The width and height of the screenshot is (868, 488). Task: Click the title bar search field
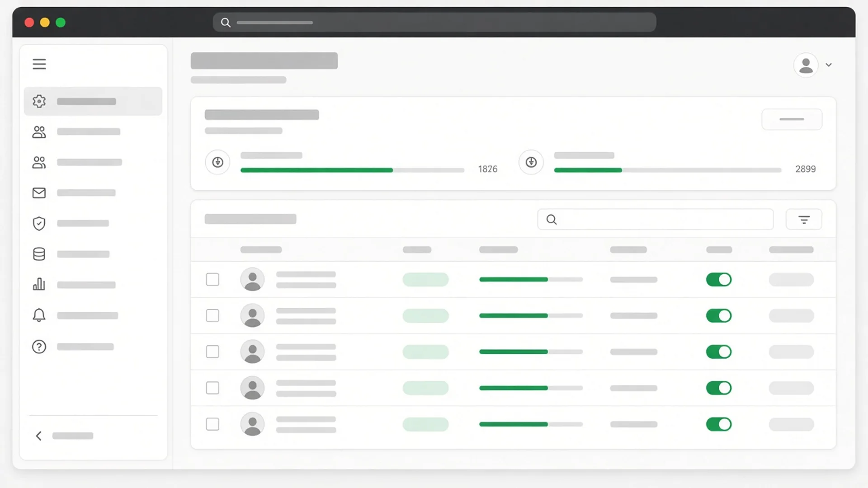click(x=434, y=23)
